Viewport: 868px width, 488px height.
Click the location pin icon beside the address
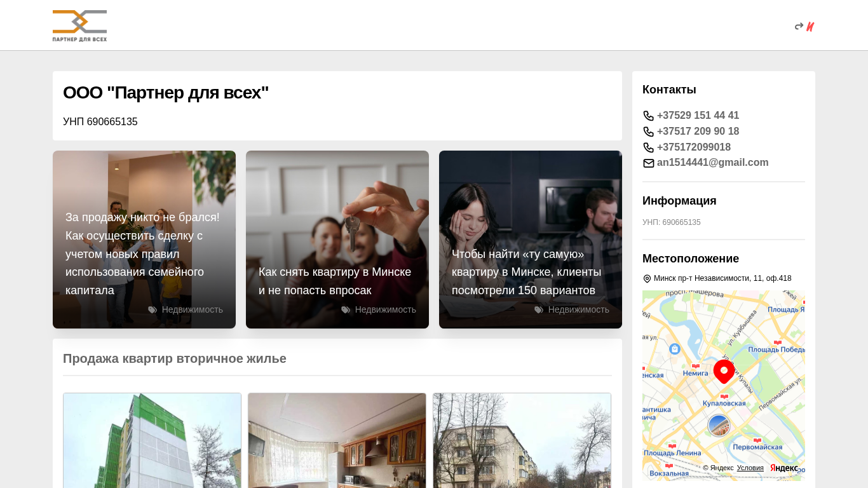click(647, 279)
